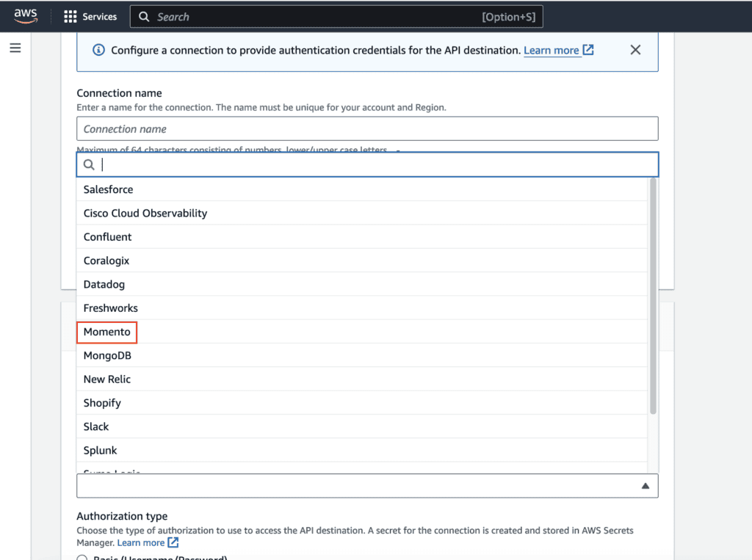This screenshot has width=752, height=560.
Task: Select Cisco Cloud Observability option
Action: 361,213
